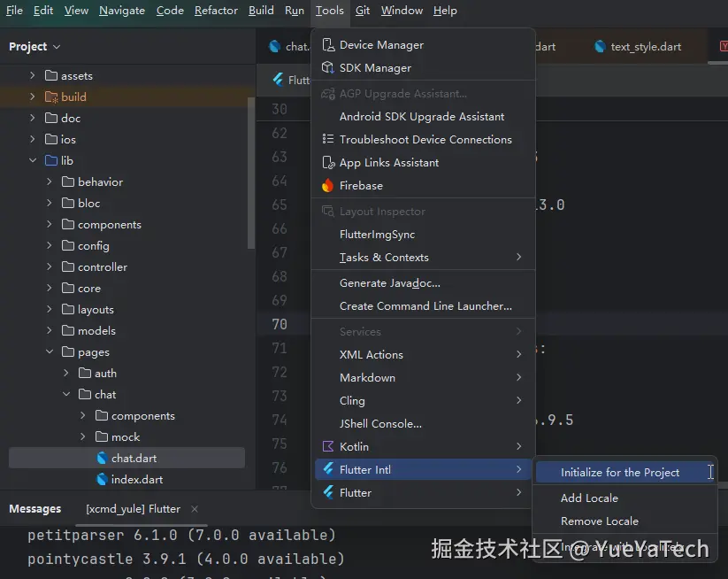Select Android SDK Upgrade Assistant
Image resolution: width=728 pixels, height=579 pixels.
(x=423, y=117)
